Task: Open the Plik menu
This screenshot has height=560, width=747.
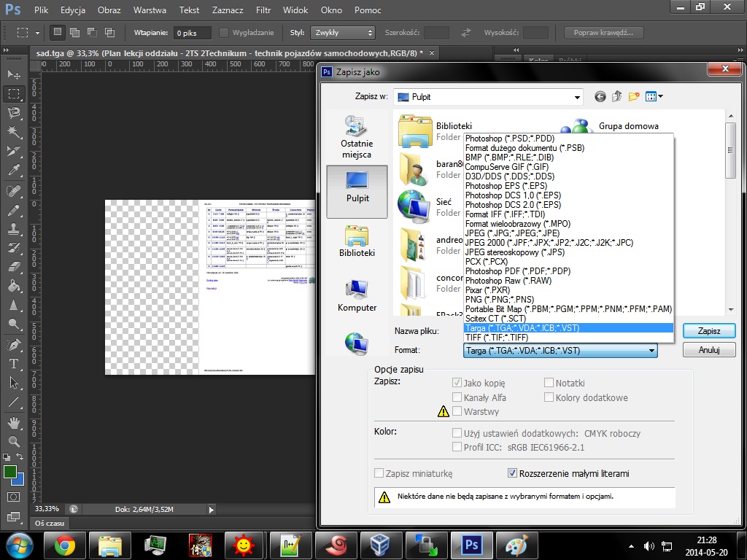Action: 41,10
